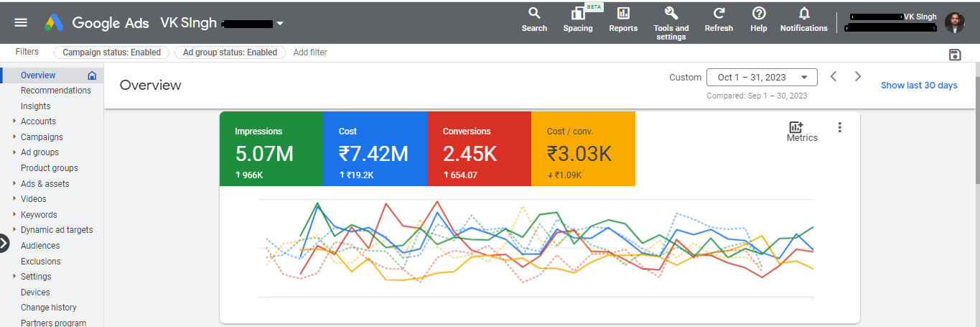Screen dimensions: 980x327
Task: Expand the Keywords sidebar section
Action: 14,214
